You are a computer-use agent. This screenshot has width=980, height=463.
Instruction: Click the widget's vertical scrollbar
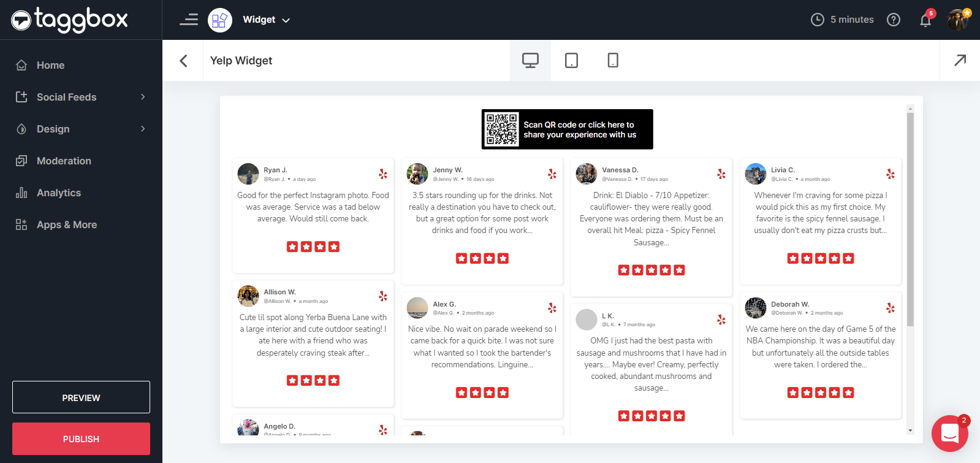910,221
